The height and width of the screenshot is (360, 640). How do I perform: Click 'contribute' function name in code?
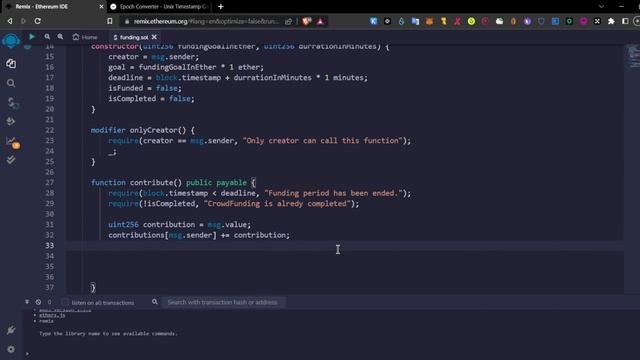pyautogui.click(x=151, y=182)
